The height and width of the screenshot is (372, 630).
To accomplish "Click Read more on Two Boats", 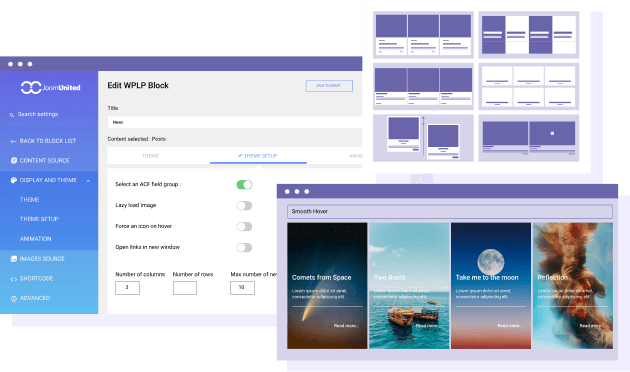I will coord(426,326).
